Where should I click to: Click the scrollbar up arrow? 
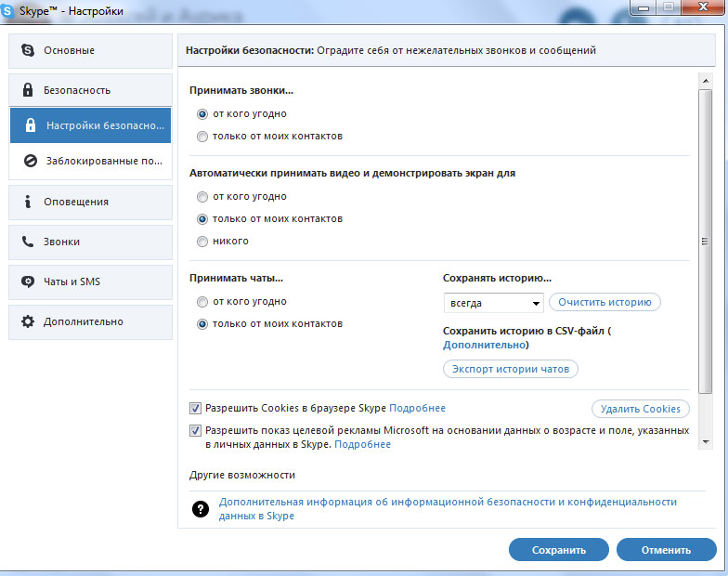coord(706,81)
